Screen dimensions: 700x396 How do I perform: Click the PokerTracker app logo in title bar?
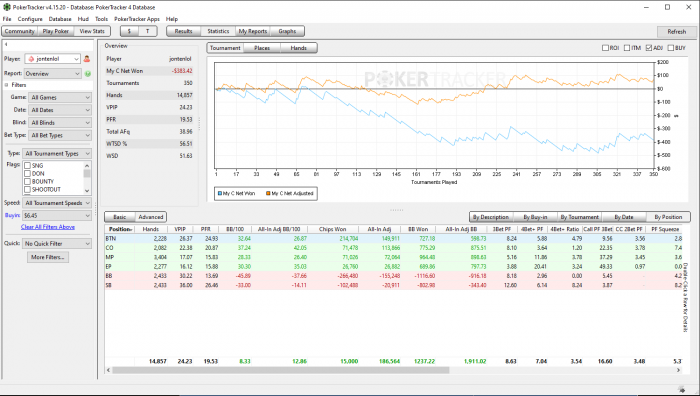[x=6, y=7]
